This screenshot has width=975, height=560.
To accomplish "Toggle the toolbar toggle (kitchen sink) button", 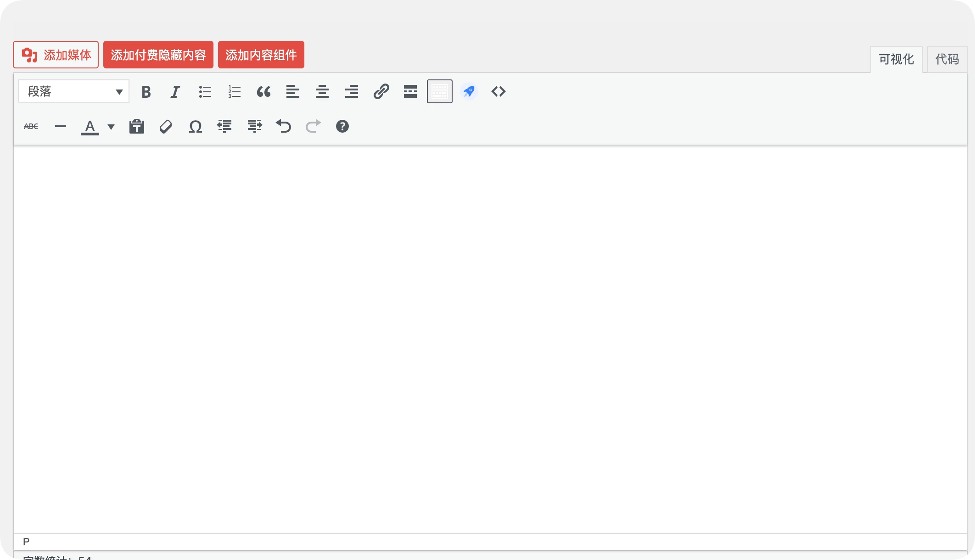I will pos(439,91).
